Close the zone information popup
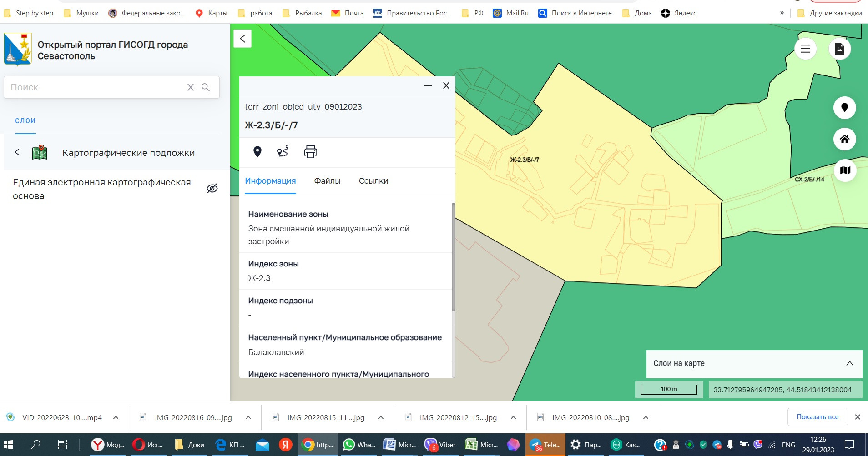 coord(446,85)
